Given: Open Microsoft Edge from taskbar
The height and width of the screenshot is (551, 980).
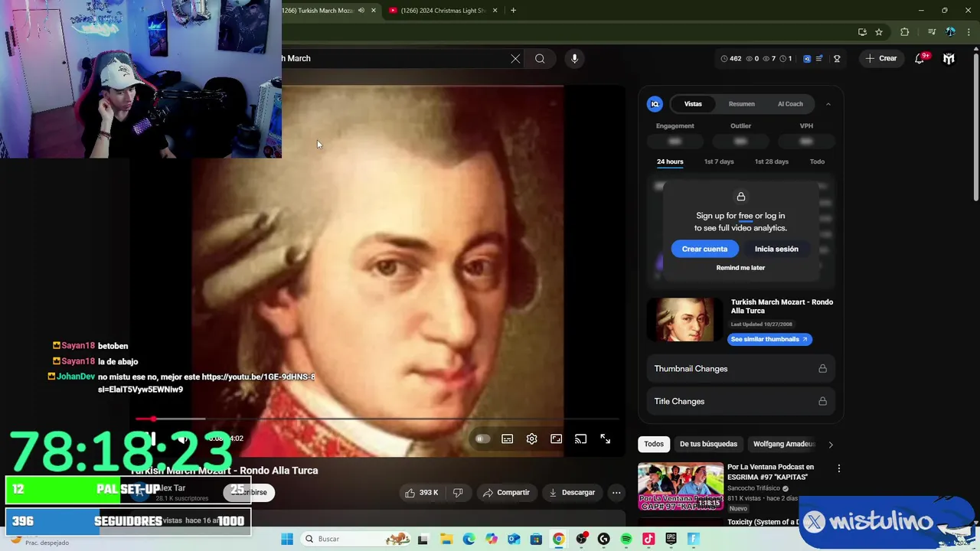Looking at the screenshot, I should tap(469, 539).
